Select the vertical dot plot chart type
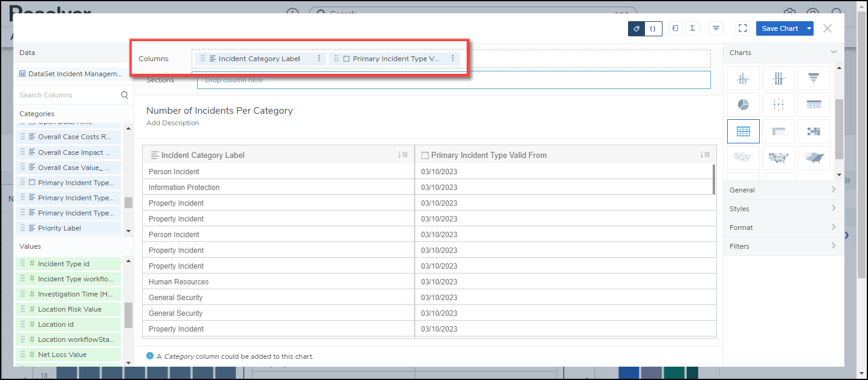868x380 pixels. (779, 105)
